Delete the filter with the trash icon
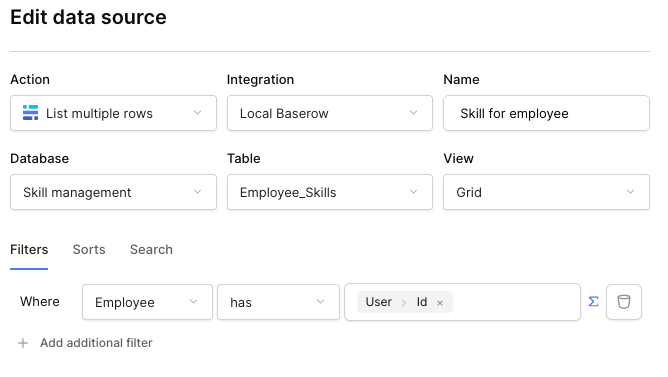 [624, 302]
